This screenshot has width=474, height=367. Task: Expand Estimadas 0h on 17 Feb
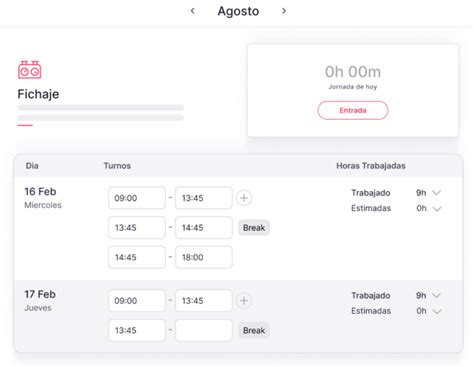click(437, 311)
